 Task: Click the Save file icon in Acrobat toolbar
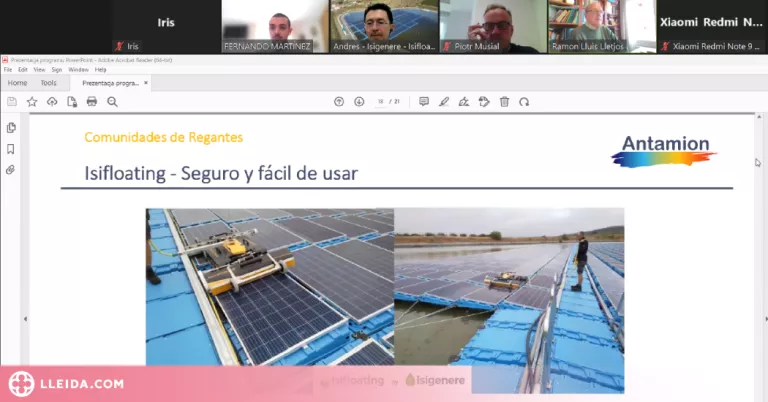pos(12,102)
